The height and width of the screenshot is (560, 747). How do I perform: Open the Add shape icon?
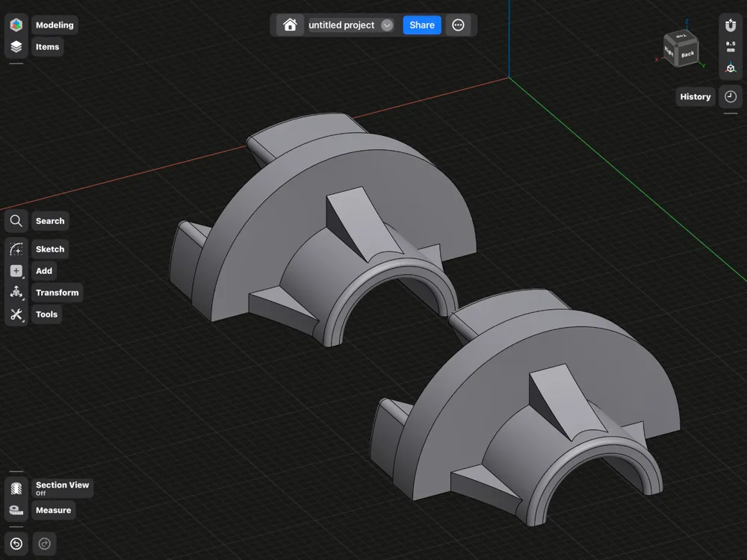coord(16,271)
